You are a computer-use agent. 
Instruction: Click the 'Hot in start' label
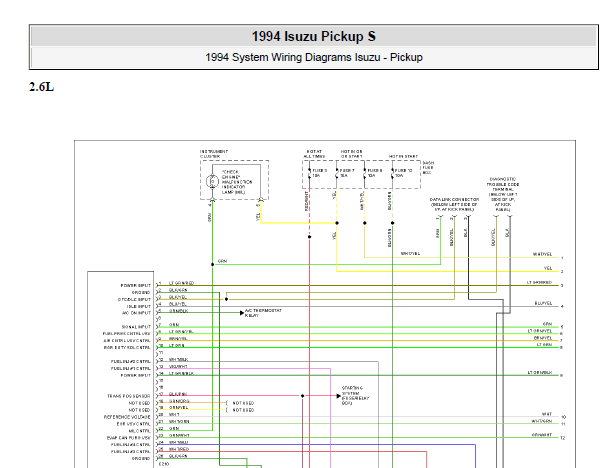(403, 156)
